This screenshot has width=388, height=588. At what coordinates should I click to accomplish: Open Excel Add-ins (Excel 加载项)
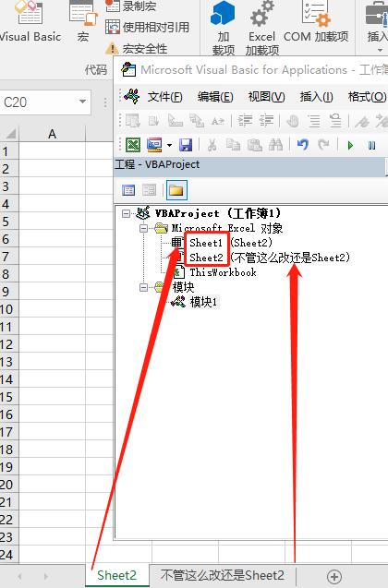tap(262, 28)
